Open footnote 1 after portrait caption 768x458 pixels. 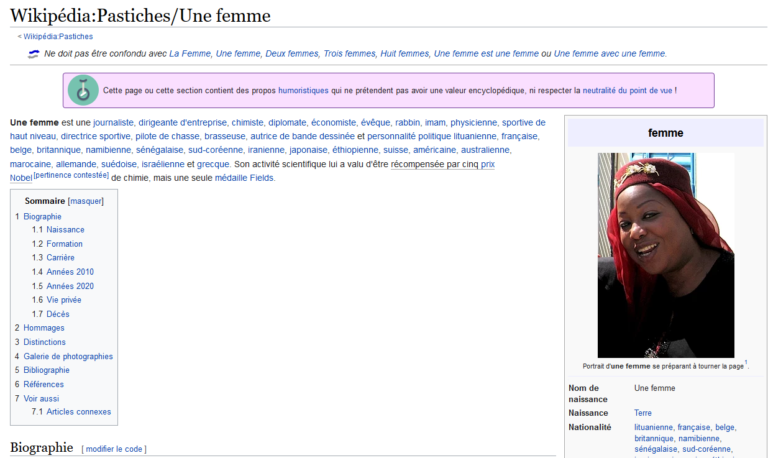(x=746, y=363)
